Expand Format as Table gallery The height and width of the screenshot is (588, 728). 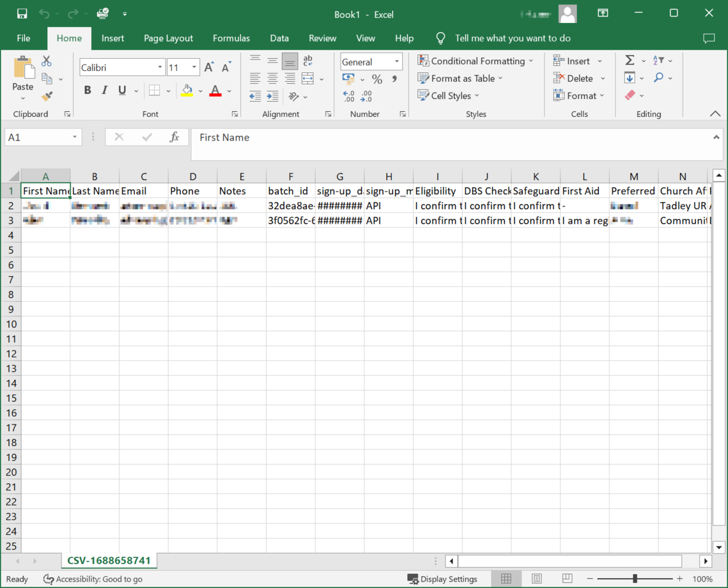pyautogui.click(x=460, y=79)
